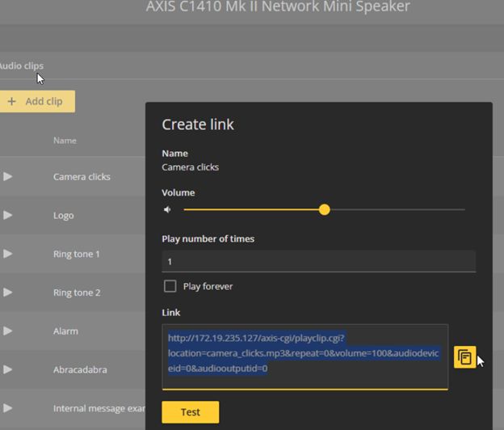
Task: Click the Play number of times field
Action: pyautogui.click(x=319, y=261)
